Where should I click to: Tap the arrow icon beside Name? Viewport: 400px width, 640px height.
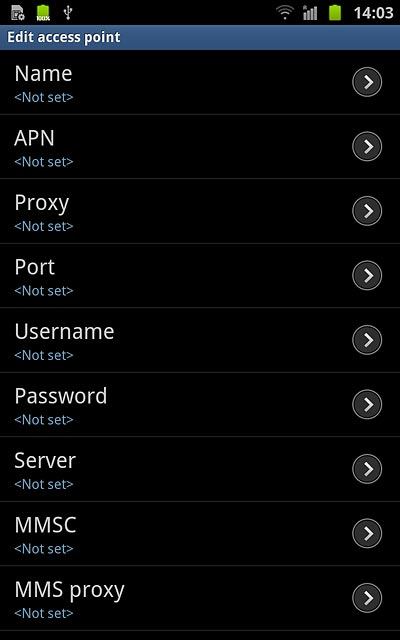click(x=367, y=82)
